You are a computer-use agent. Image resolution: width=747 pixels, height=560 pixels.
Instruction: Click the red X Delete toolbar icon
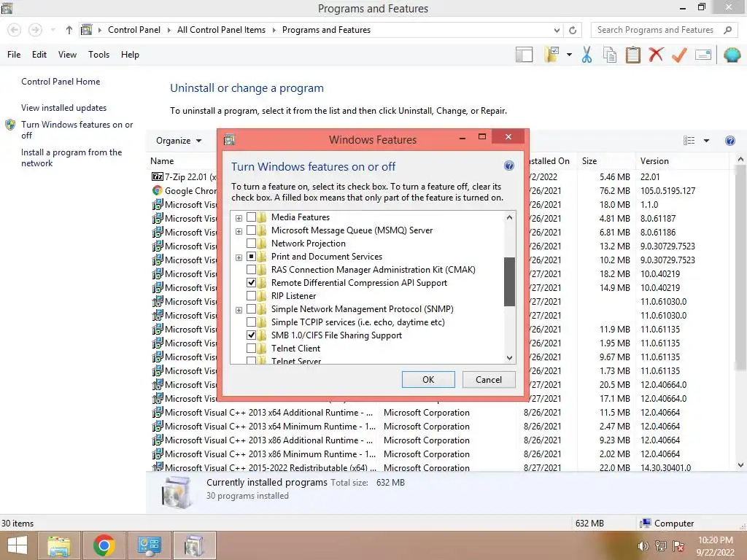click(656, 54)
